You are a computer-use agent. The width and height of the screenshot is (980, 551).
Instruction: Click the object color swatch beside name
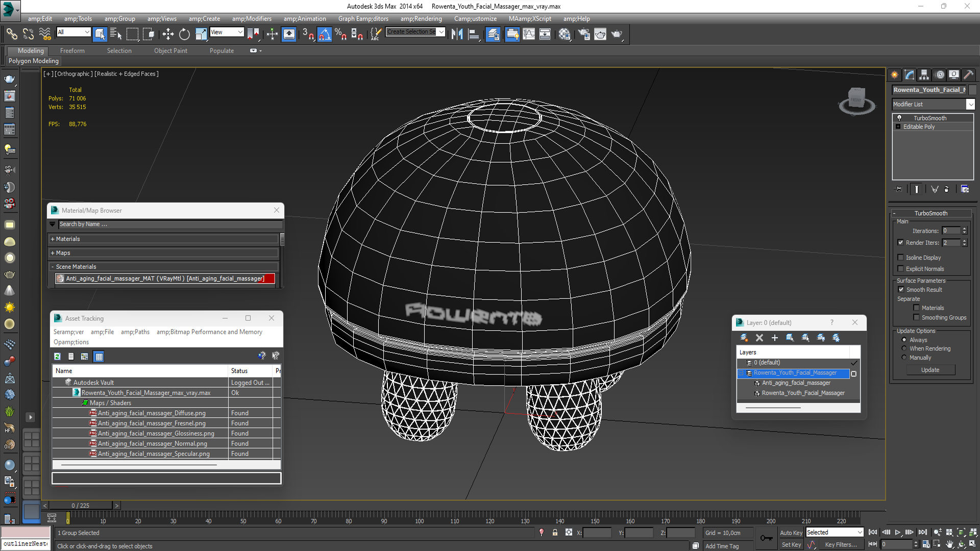pos(972,90)
